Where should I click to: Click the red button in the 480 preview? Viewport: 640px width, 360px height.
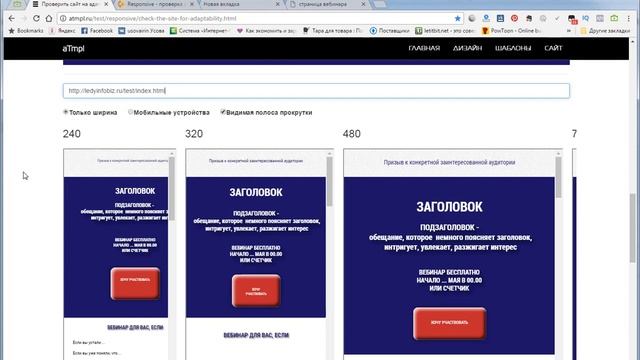[x=449, y=323]
